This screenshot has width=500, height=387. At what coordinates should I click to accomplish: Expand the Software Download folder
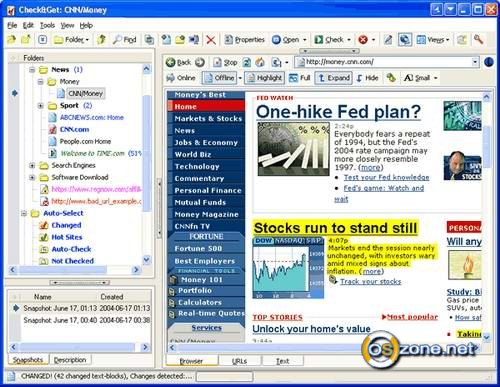(x=32, y=178)
